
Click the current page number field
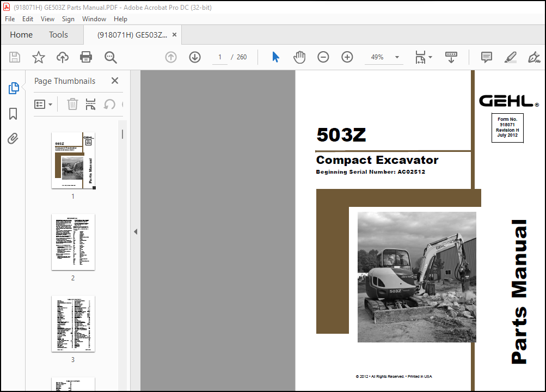pos(220,57)
